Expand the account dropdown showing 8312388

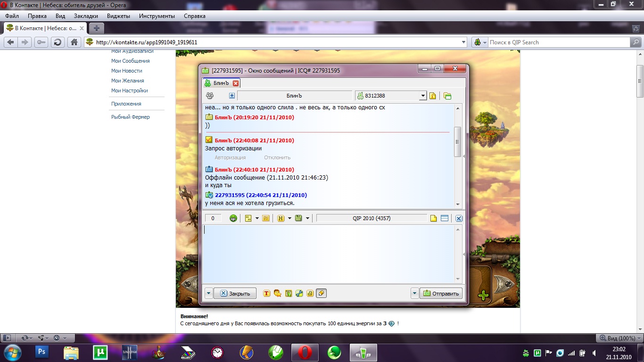coord(423,96)
